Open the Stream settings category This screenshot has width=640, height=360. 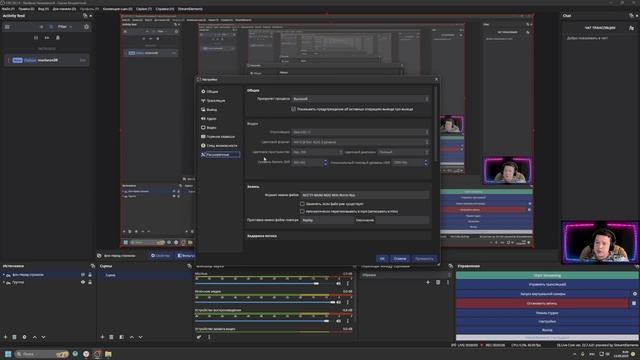coord(220,100)
